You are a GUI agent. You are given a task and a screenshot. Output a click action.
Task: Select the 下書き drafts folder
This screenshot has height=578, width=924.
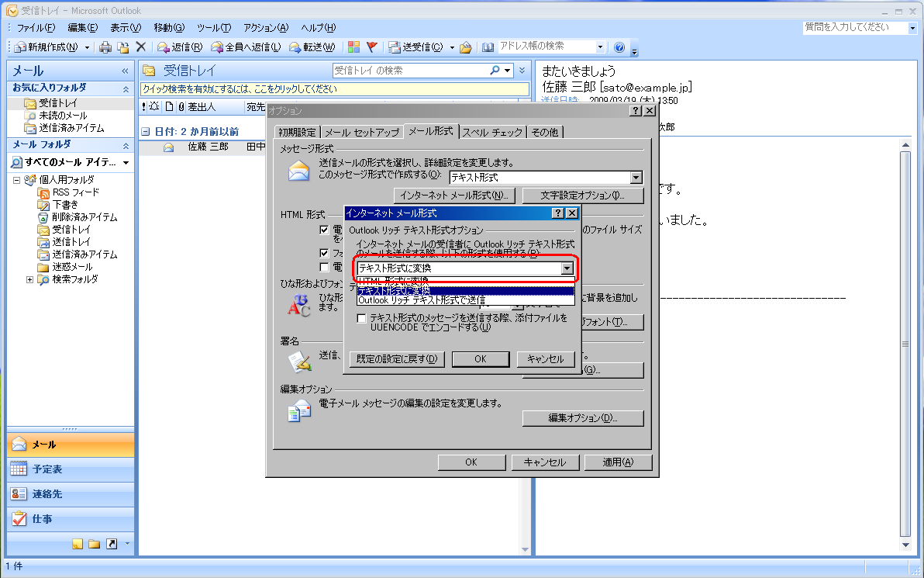pyautogui.click(x=65, y=205)
